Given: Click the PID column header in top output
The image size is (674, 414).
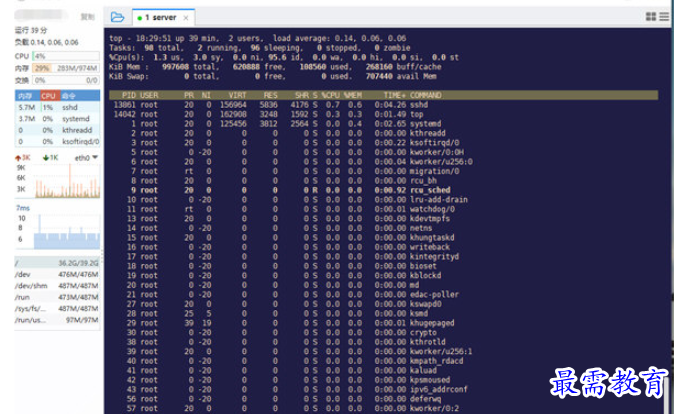Looking at the screenshot, I should [x=129, y=95].
